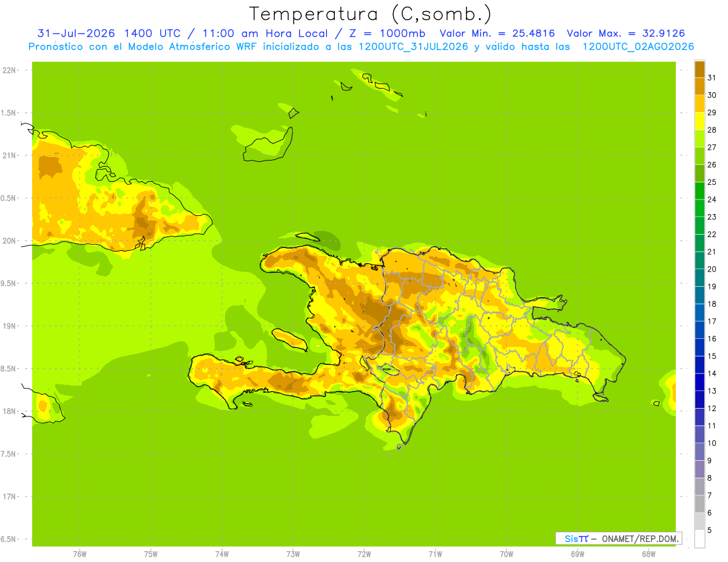Click the purple color bar segment between 9 and 10

click(699, 452)
